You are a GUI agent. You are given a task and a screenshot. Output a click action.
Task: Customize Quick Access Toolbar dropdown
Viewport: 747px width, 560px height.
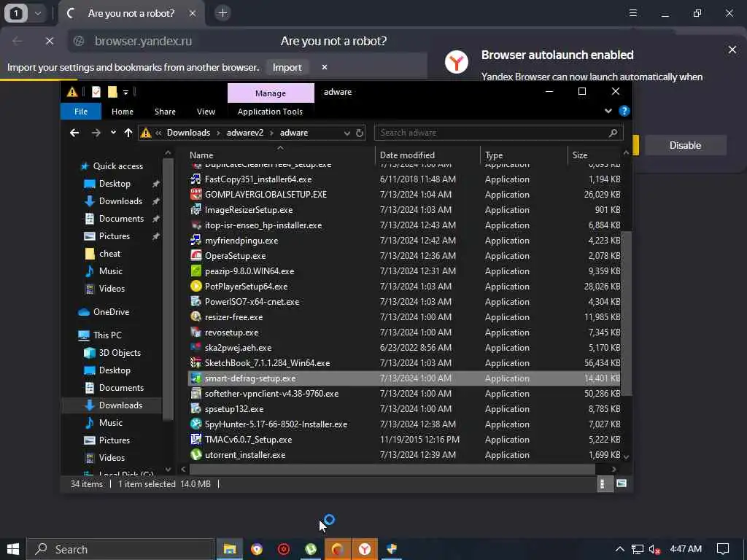(125, 93)
